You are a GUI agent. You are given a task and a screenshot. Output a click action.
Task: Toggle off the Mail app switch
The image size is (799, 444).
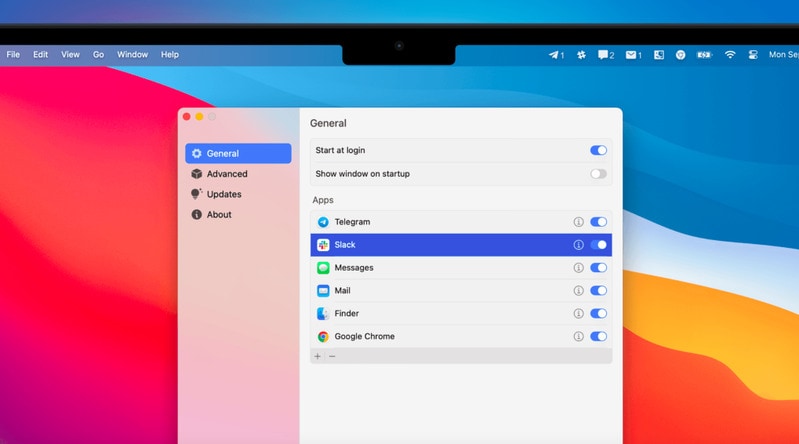(x=598, y=291)
